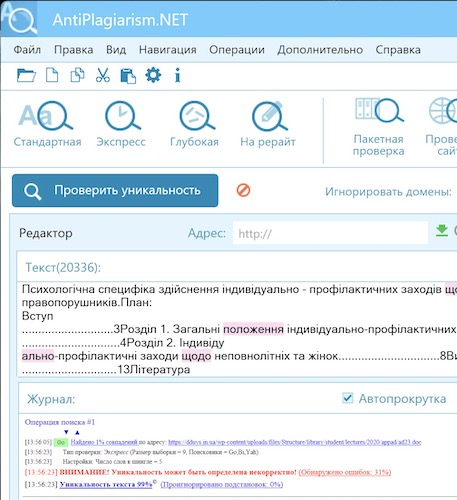Open the Навигация menu
This screenshot has width=457, height=500.
167,50
